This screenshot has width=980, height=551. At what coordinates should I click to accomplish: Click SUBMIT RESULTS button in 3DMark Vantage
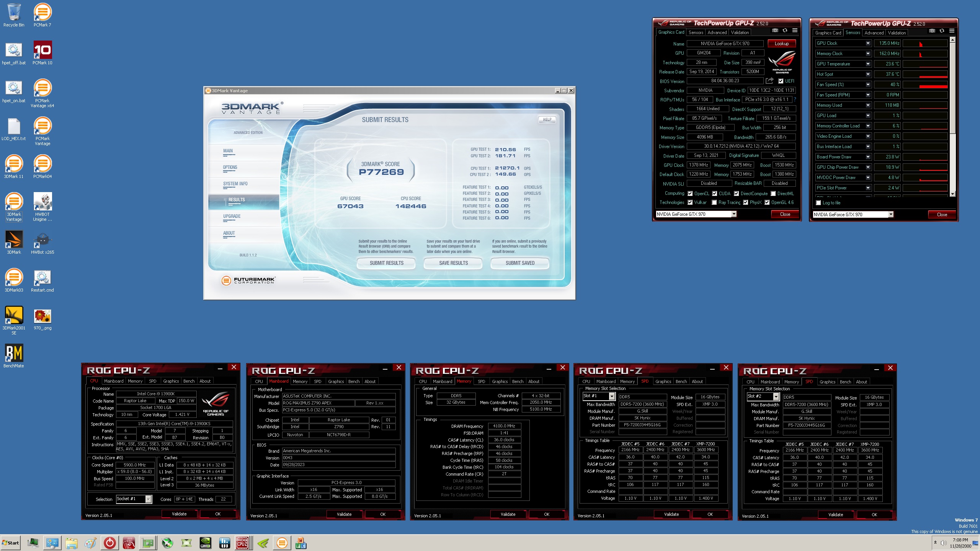coord(386,263)
